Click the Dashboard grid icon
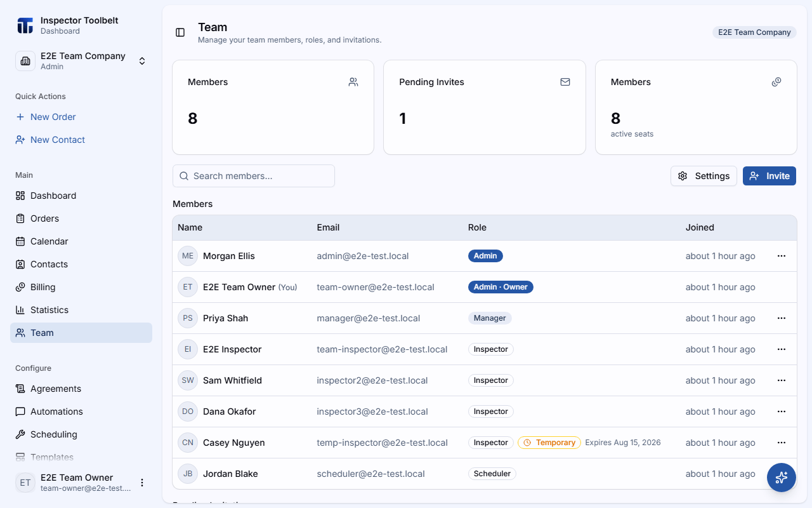812x508 pixels. (x=20, y=196)
